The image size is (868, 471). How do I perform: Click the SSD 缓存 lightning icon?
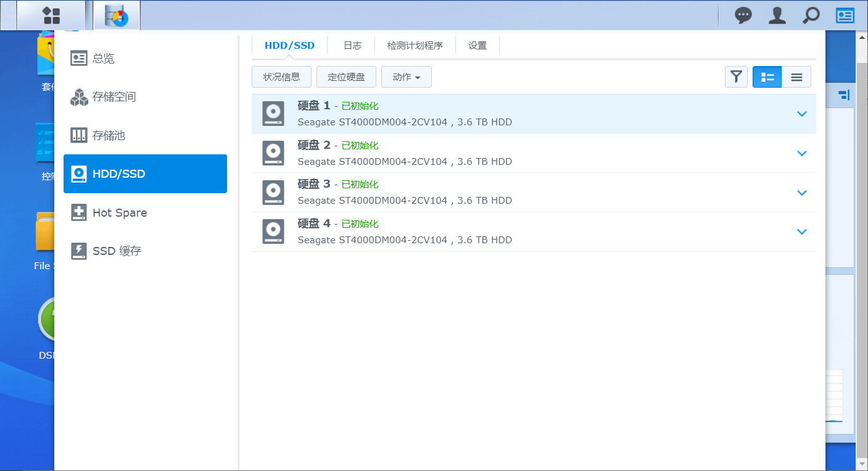click(79, 251)
